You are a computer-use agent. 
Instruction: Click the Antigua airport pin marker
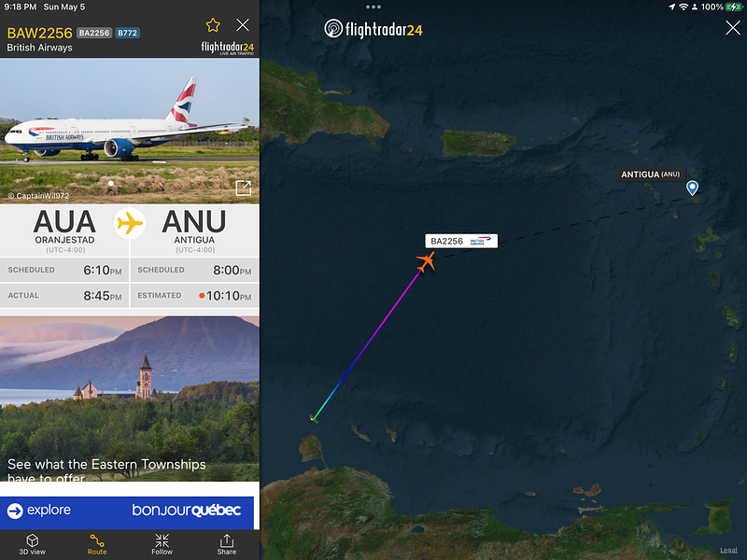click(x=692, y=188)
